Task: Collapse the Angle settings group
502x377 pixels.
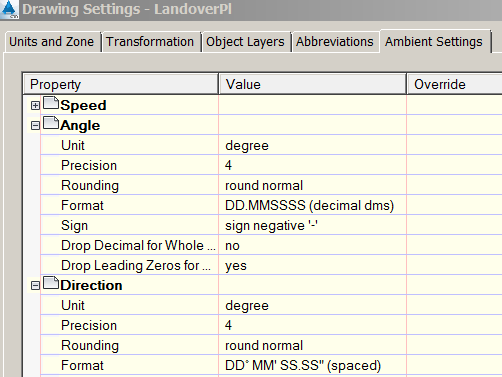Action: 35,126
